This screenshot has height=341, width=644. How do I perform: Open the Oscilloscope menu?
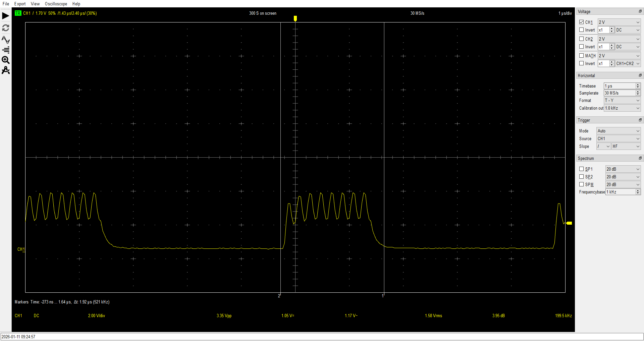click(56, 4)
